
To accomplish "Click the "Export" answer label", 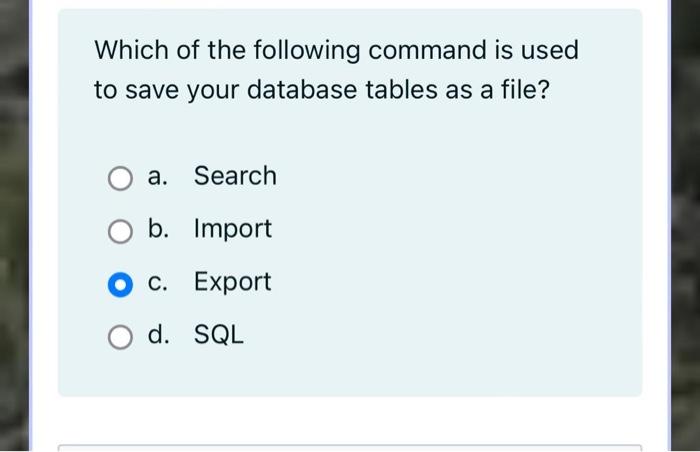I will [232, 282].
